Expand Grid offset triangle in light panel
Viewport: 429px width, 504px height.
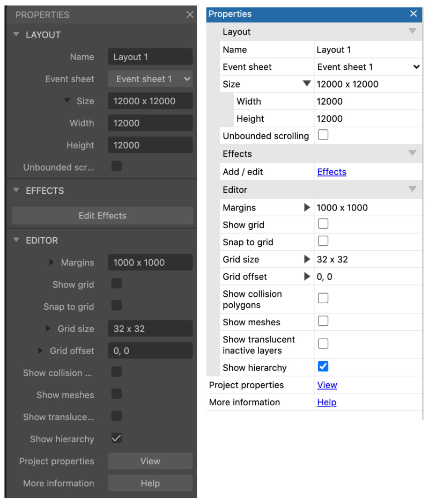click(307, 276)
